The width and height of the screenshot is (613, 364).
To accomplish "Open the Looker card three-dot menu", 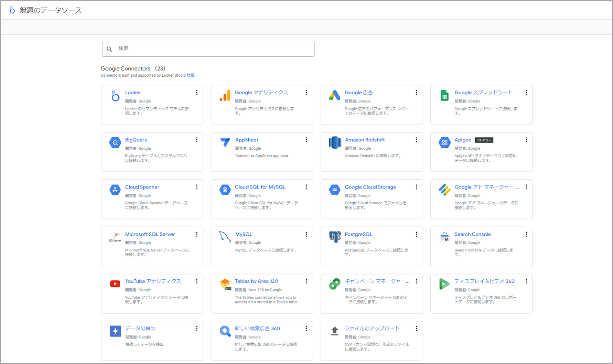I will click(197, 93).
